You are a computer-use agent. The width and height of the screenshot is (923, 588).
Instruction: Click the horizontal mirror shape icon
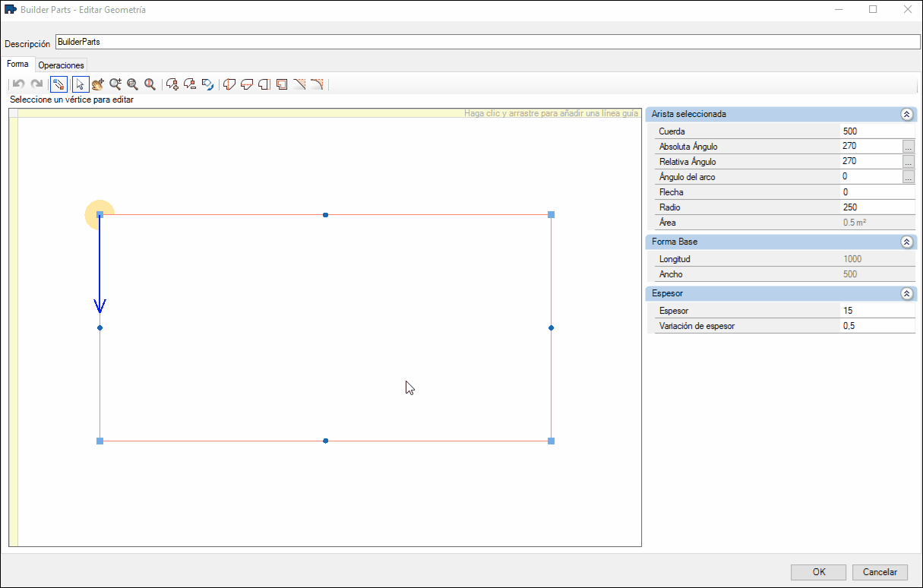point(247,84)
